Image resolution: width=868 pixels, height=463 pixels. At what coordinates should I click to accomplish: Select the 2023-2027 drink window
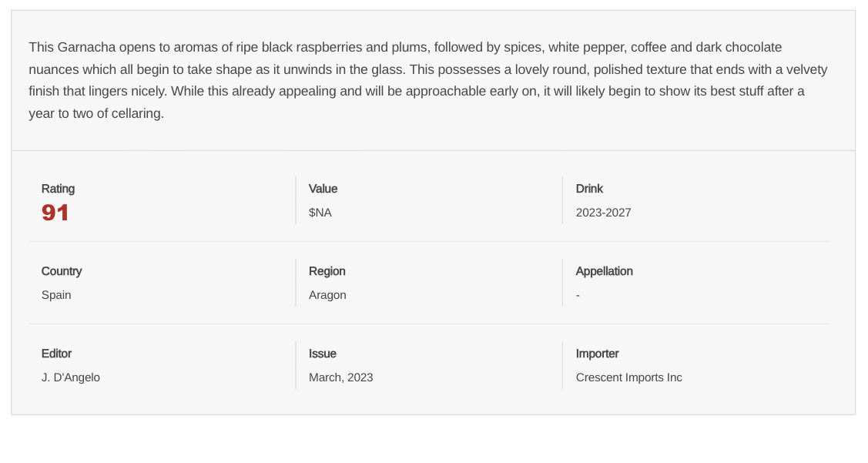pos(603,213)
